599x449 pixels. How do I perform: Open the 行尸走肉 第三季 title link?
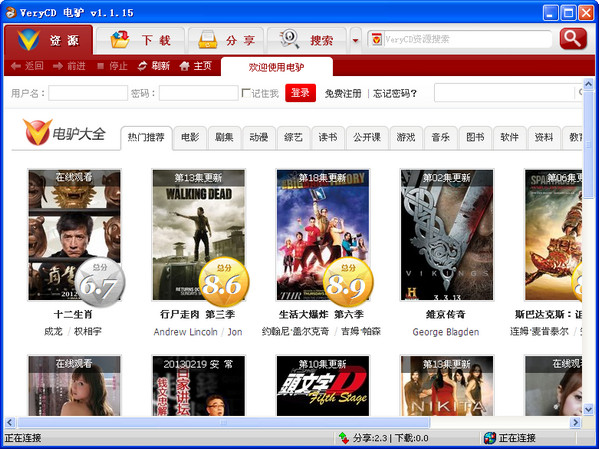point(198,314)
